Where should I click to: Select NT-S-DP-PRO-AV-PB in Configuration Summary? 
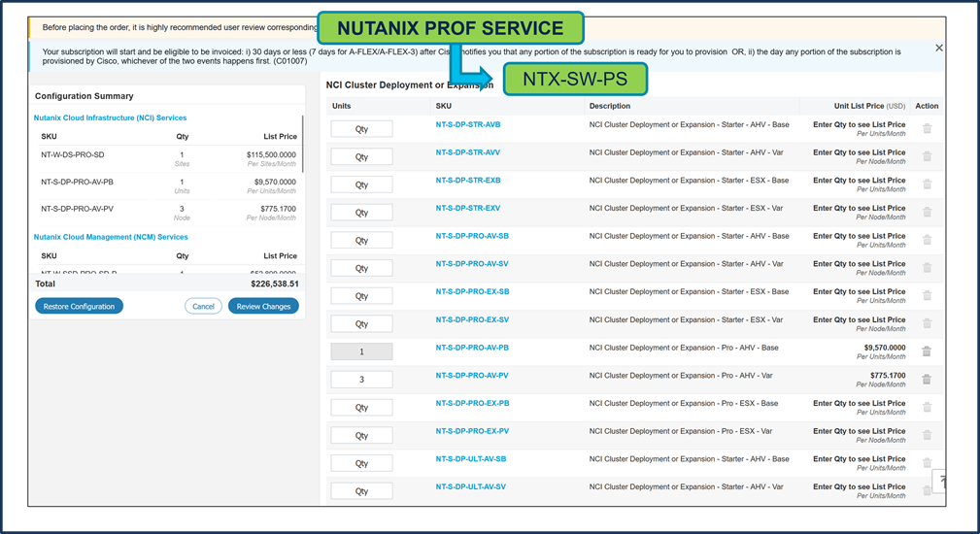pos(77,182)
